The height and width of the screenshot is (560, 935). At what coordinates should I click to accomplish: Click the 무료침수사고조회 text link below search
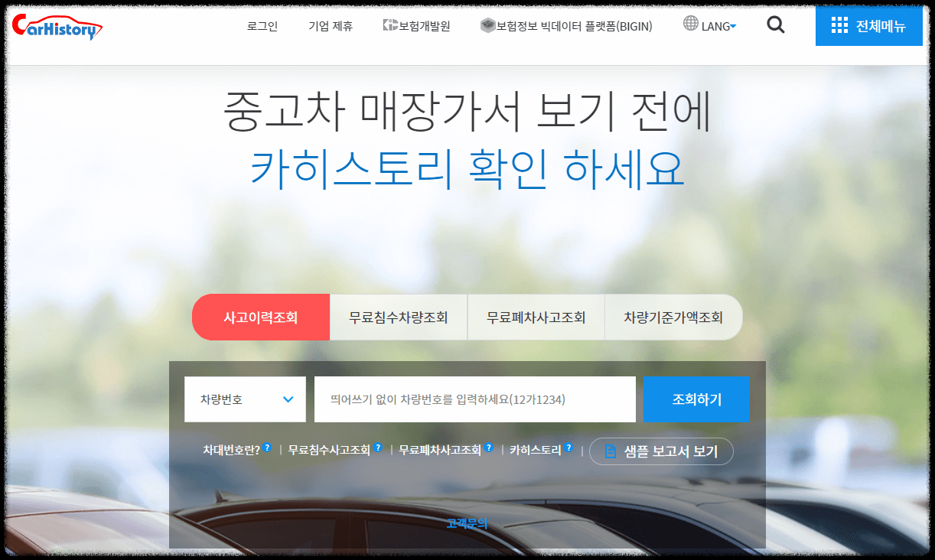[329, 450]
